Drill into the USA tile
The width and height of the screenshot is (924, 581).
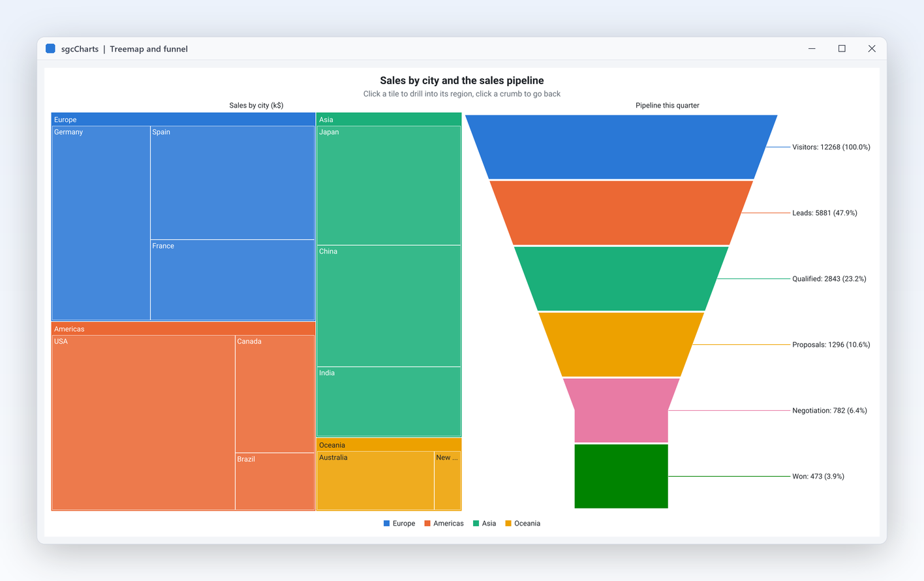coord(144,423)
